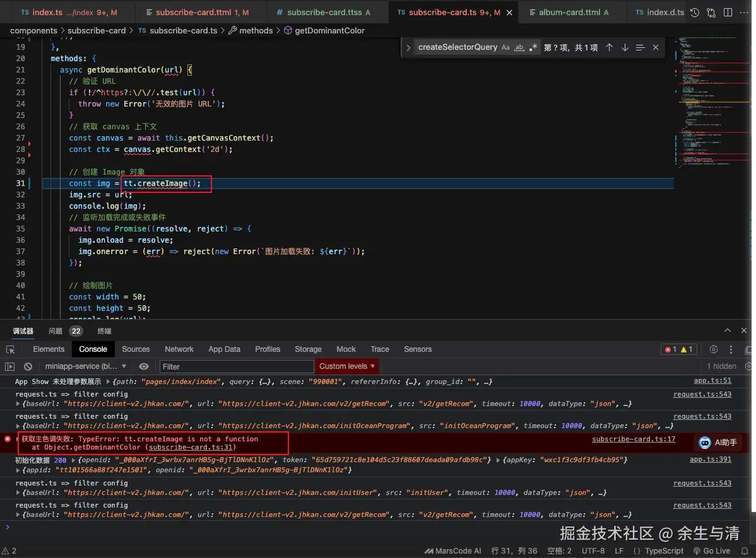Go to next match arrow in find widget
This screenshot has width=756, height=558.
point(625,47)
